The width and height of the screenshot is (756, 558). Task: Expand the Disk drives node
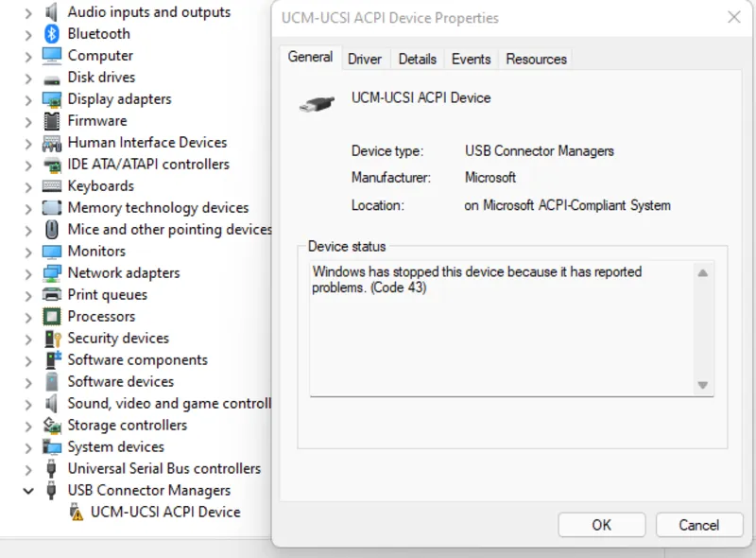pyautogui.click(x=27, y=78)
